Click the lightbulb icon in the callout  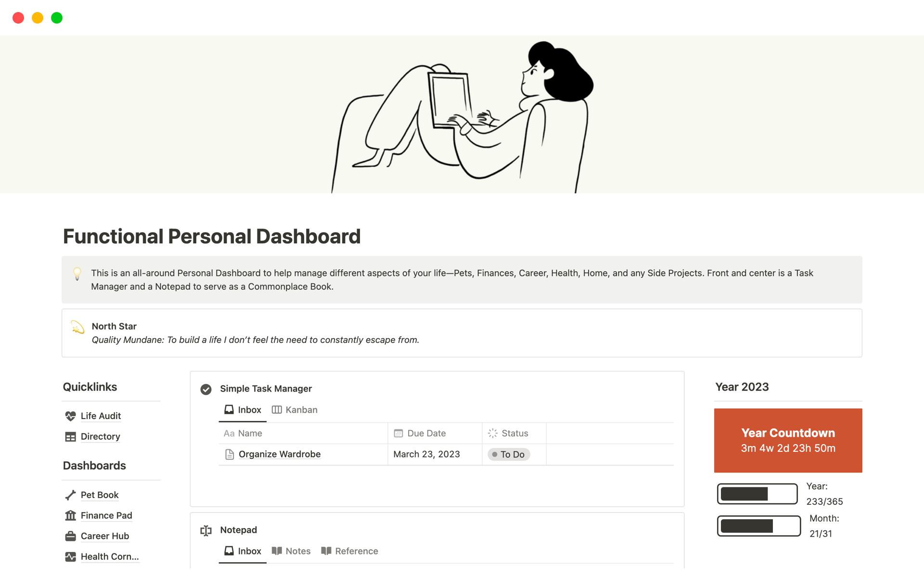(77, 274)
